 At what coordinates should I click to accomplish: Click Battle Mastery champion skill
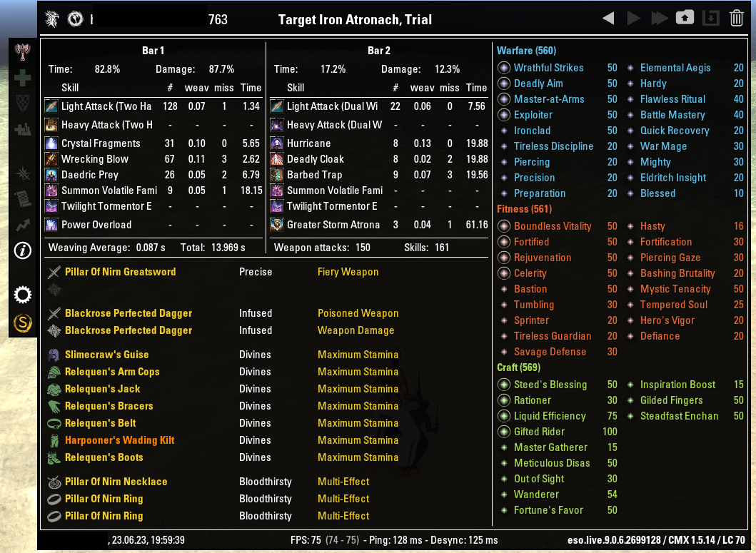coord(672,115)
